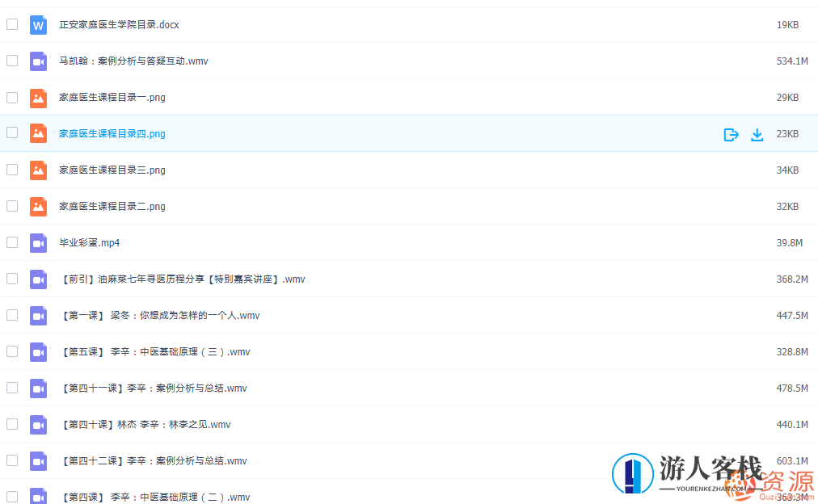Viewport: 818px width, 504px height.
Task: Click the video icon for 【第四十课】林杰 李辛
Action: 38,424
